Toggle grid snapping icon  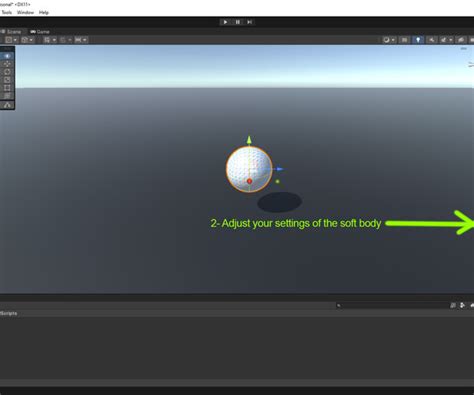(x=63, y=40)
